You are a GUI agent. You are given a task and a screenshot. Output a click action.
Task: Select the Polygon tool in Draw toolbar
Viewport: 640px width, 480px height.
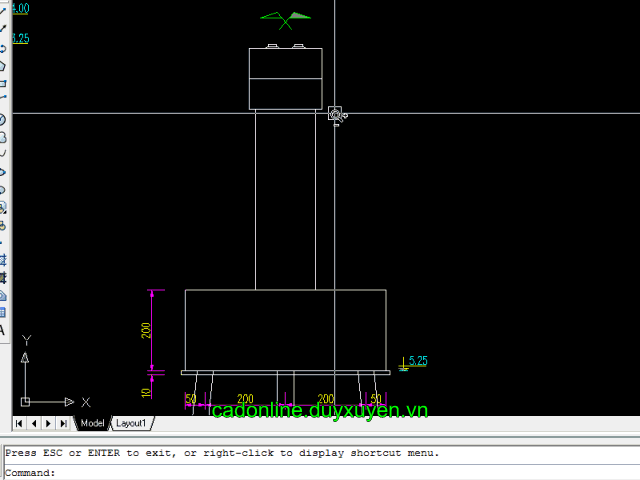click(x=3, y=66)
